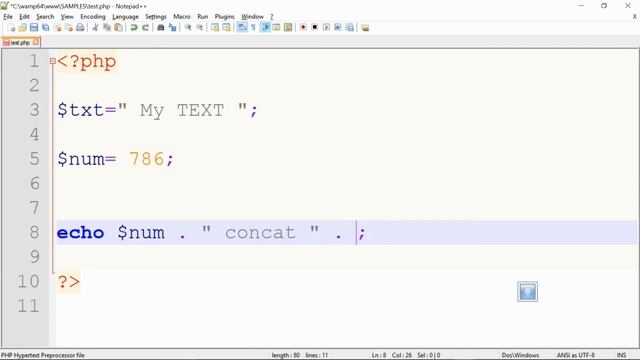Open the Language menu

point(125,17)
